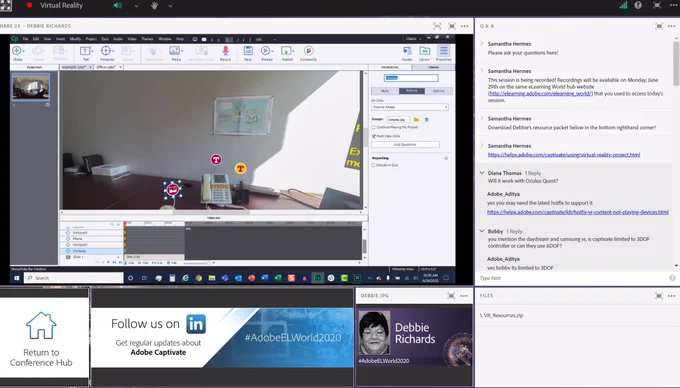Expand Samantha Hermes resource packet message

[x=482, y=118]
